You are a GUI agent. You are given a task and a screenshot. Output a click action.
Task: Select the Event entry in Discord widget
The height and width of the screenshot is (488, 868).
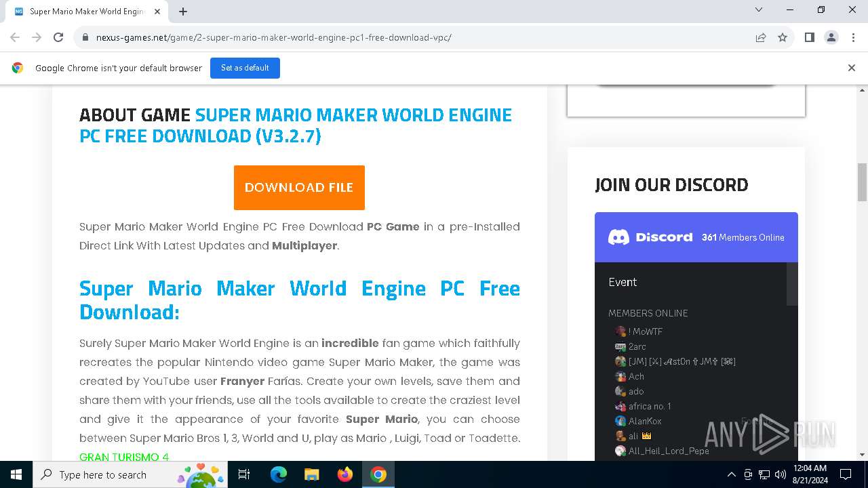tap(623, 282)
